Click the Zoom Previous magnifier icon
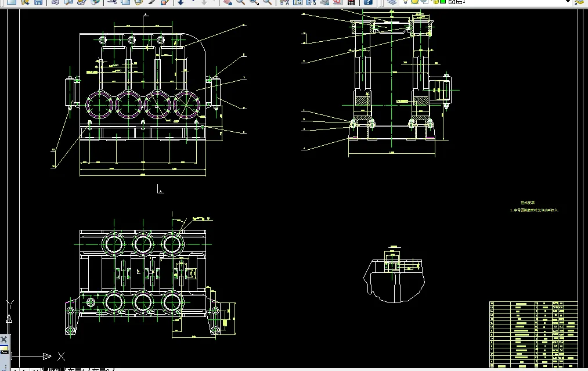The height and width of the screenshot is (371, 588). click(267, 2)
